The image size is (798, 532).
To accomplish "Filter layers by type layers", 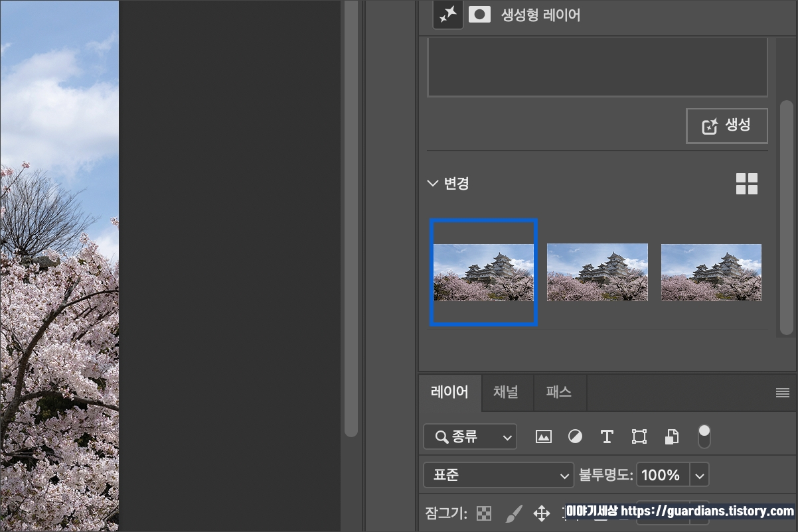I will pyautogui.click(x=607, y=436).
